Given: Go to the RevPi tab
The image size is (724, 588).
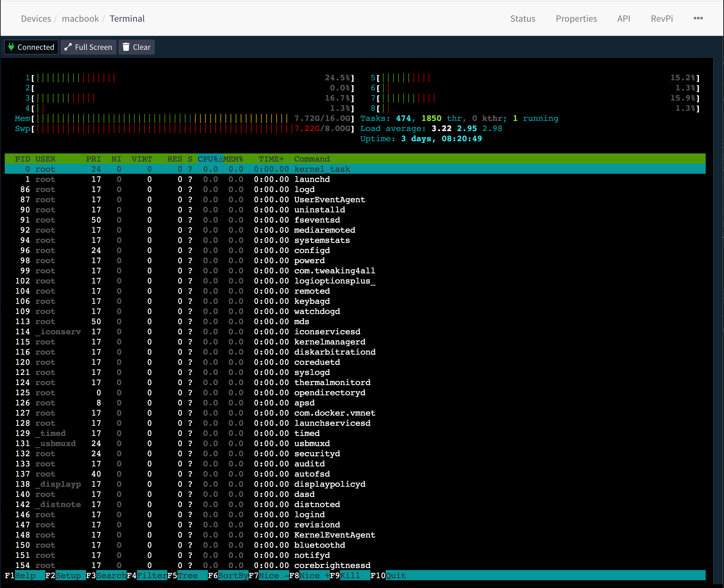Looking at the screenshot, I should [662, 19].
